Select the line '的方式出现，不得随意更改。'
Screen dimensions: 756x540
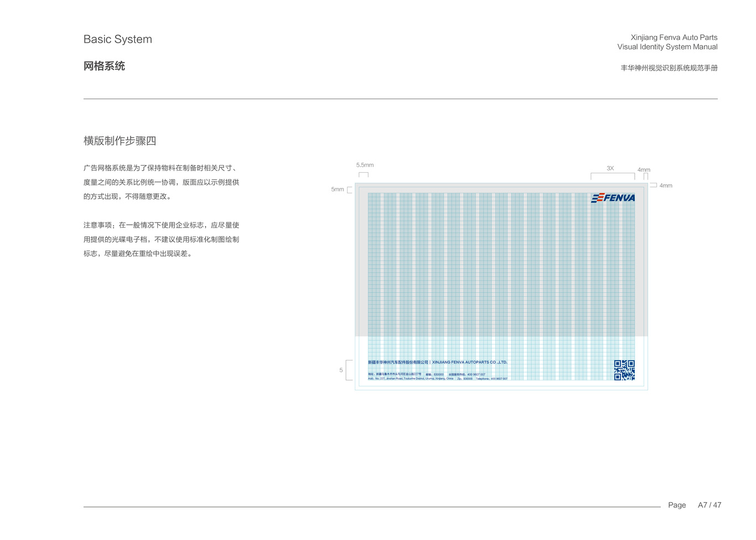coord(128,197)
